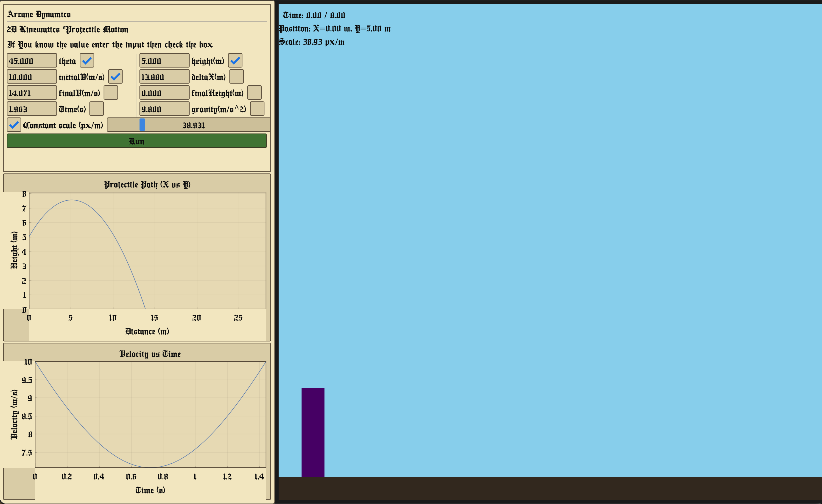Click the theta input field
This screenshot has height=504, width=822.
point(32,61)
